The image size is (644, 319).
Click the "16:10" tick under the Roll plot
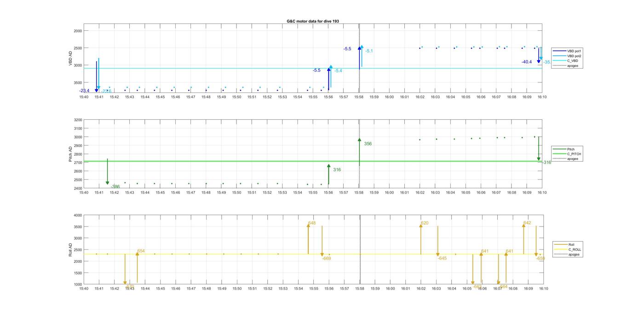point(543,289)
